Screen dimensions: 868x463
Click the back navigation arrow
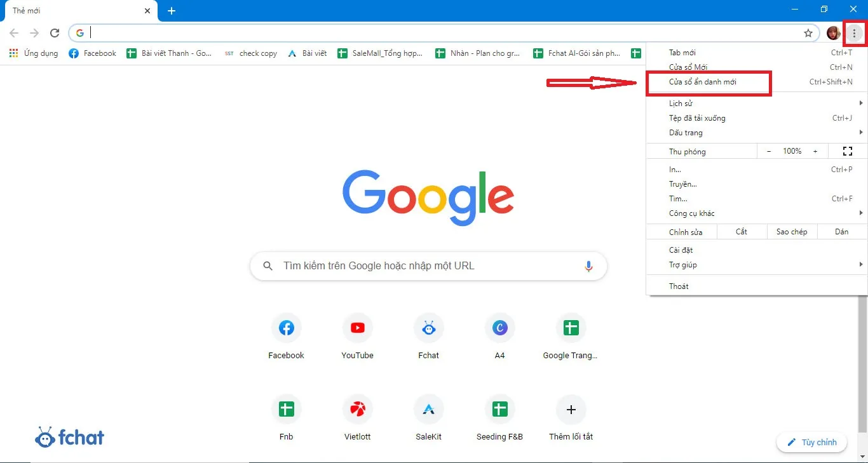(13, 32)
